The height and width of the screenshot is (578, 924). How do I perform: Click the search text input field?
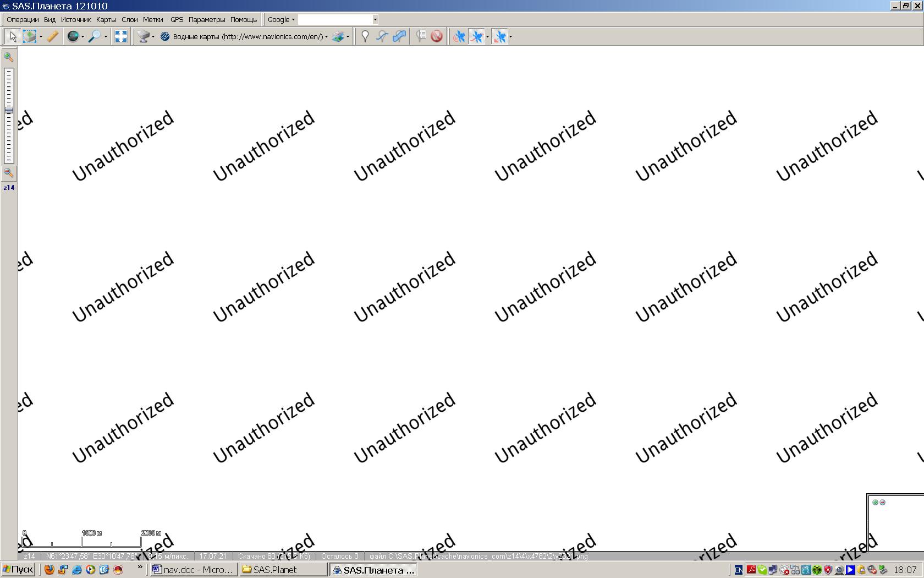335,20
